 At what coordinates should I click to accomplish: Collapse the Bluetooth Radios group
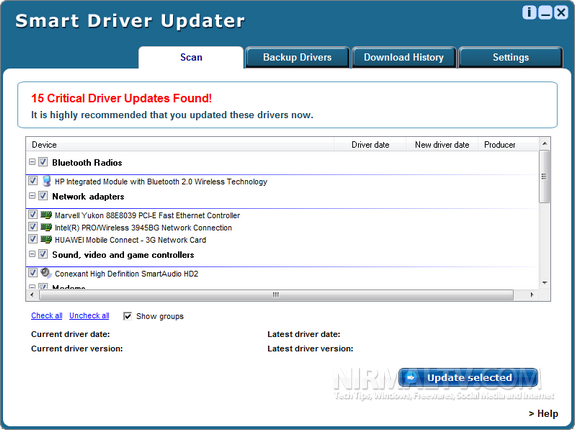click(32, 162)
